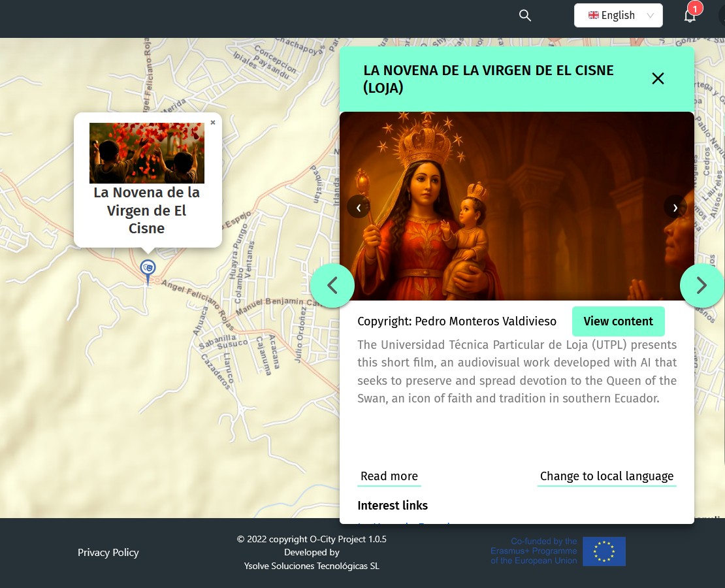Click the Universidad Técnica description paragraph

pyautogui.click(x=517, y=372)
